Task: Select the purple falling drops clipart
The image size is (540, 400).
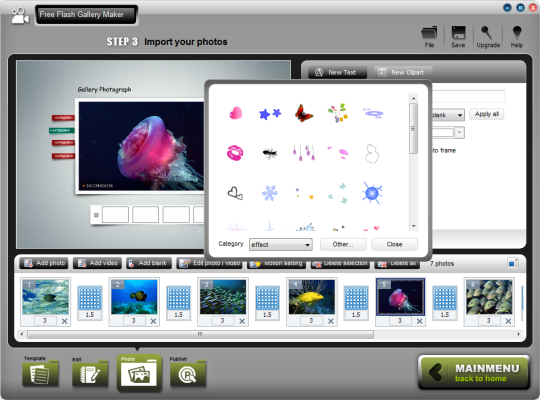Action: coord(303,153)
